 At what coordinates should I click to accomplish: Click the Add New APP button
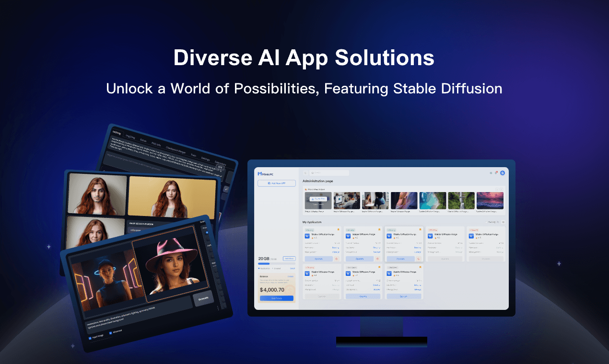[276, 183]
